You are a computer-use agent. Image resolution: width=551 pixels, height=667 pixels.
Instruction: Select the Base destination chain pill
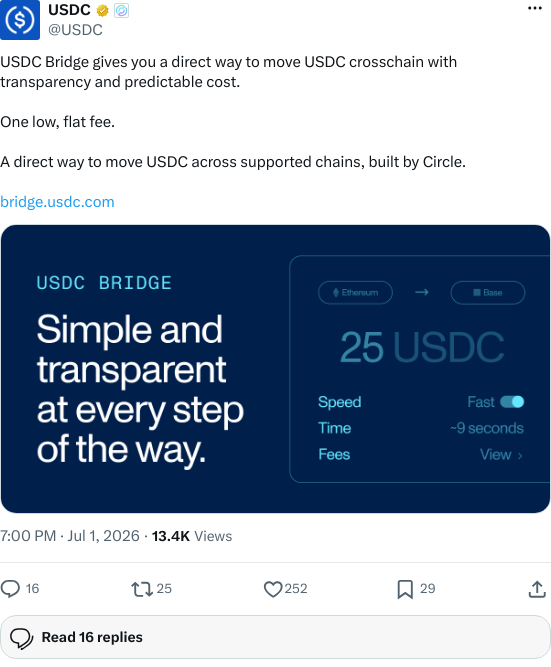tap(488, 292)
